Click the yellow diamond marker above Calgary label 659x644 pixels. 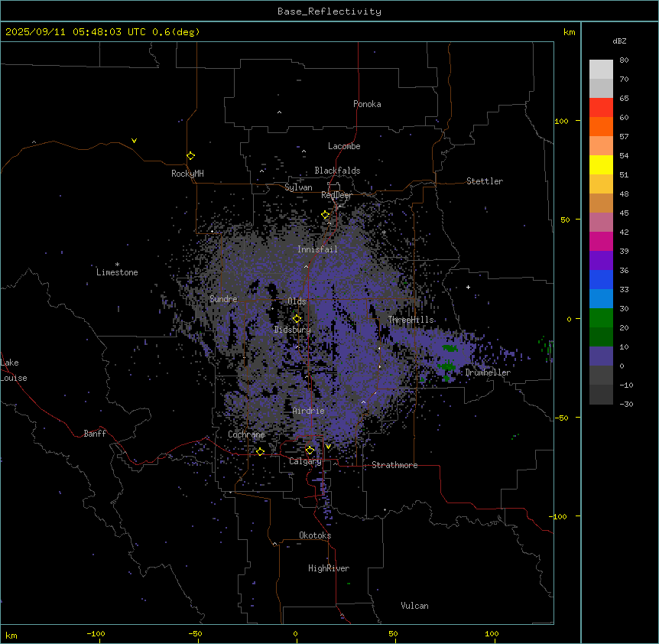coord(310,450)
